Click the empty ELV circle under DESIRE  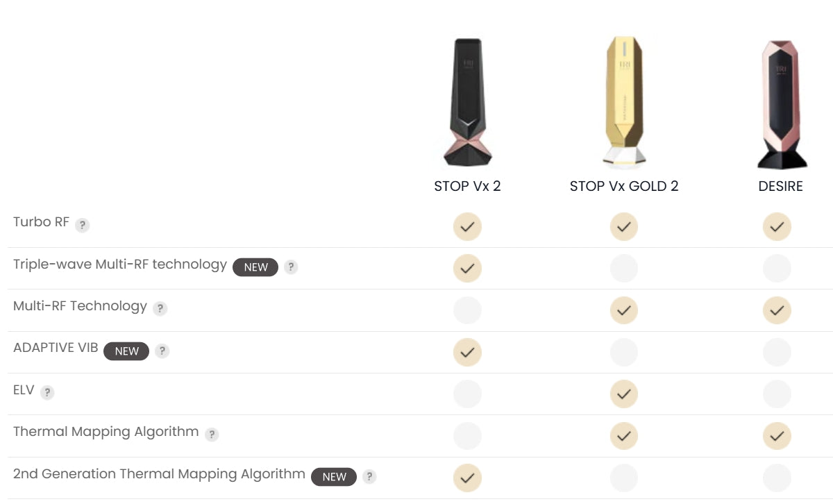click(x=777, y=394)
